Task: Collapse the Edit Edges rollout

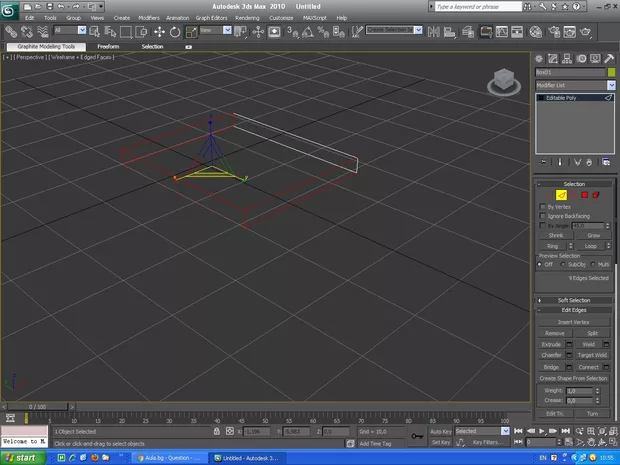Action: click(573, 310)
